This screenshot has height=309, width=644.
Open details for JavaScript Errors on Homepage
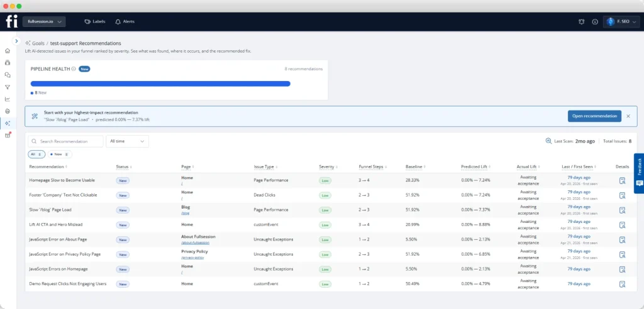pyautogui.click(x=622, y=269)
